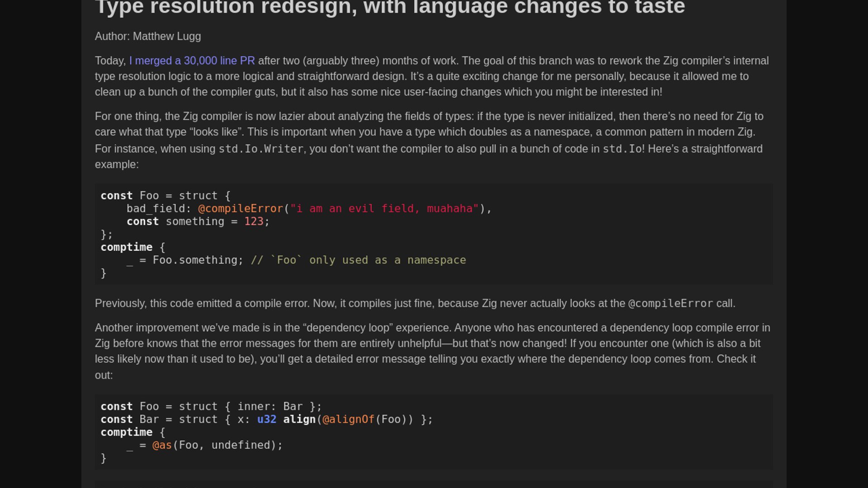This screenshot has width=868, height=488.
Task: Click the bad_field identifier in the code
Action: pyautogui.click(x=156, y=208)
